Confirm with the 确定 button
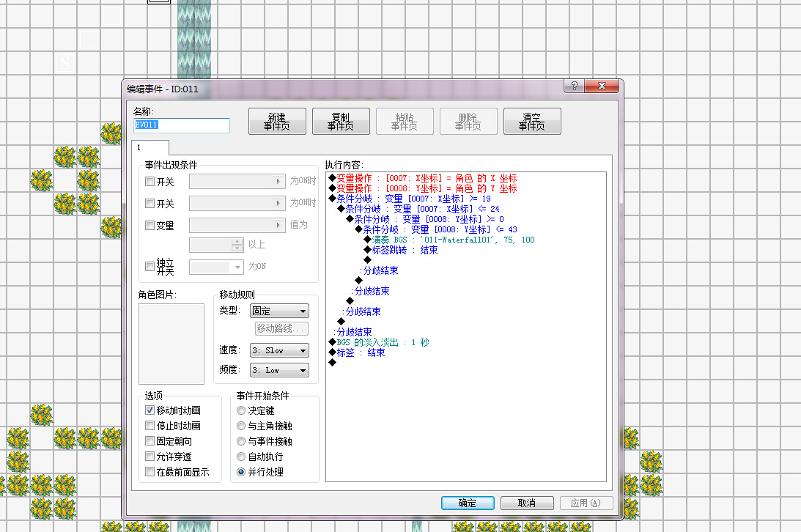Screen dimensions: 801x532 pyautogui.click(x=468, y=503)
